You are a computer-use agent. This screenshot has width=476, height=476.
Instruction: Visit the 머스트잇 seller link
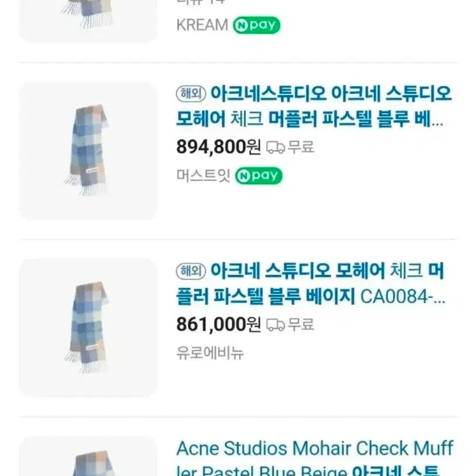coord(203,176)
